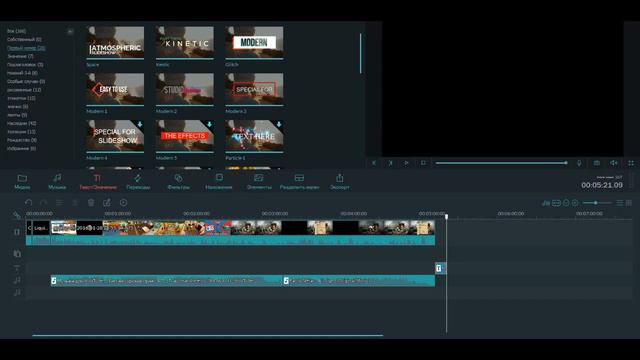This screenshot has width=640, height=360.
Task: Select the underlined highlighted category
Action: pos(26,48)
